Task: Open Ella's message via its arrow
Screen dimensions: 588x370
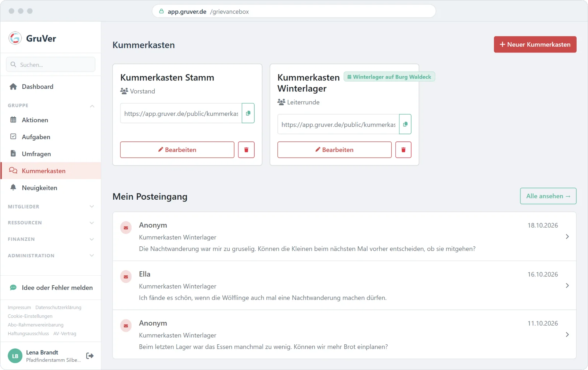Action: [x=567, y=286]
